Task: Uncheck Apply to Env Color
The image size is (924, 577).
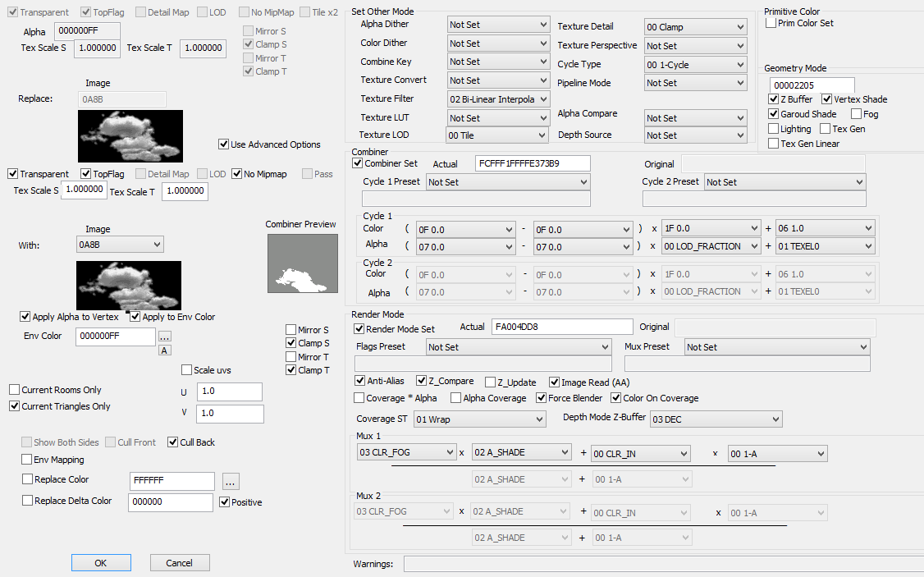Action: pyautogui.click(x=135, y=317)
